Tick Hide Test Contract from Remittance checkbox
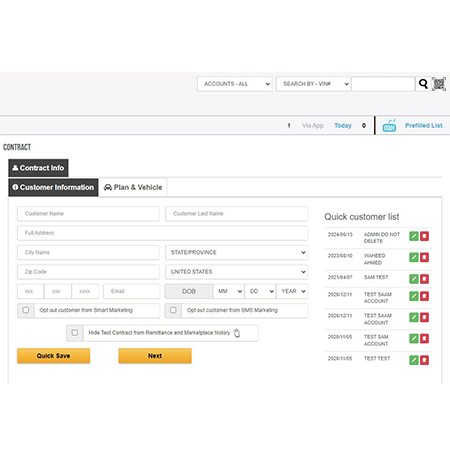Image resolution: width=450 pixels, height=450 pixels. tap(75, 333)
